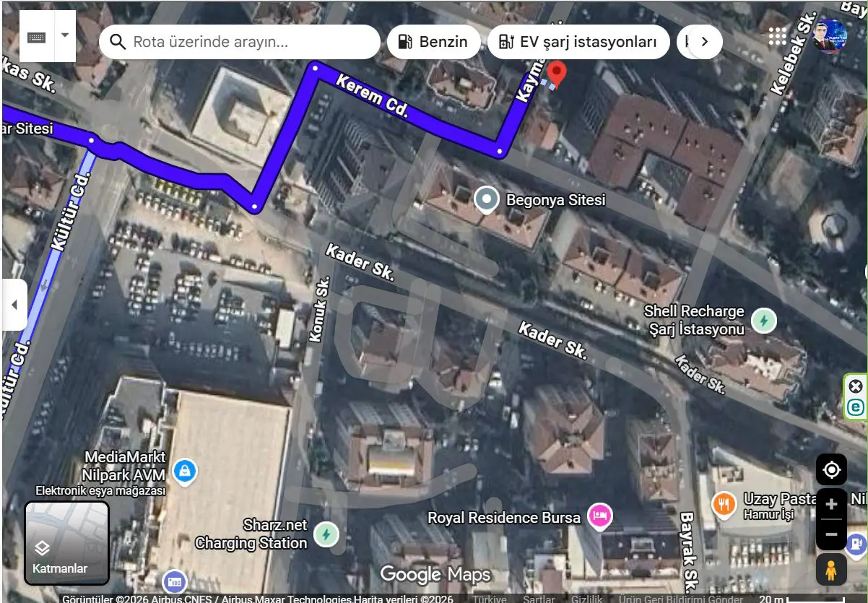Center map on my location
The width and height of the screenshot is (868, 603).
831,470
